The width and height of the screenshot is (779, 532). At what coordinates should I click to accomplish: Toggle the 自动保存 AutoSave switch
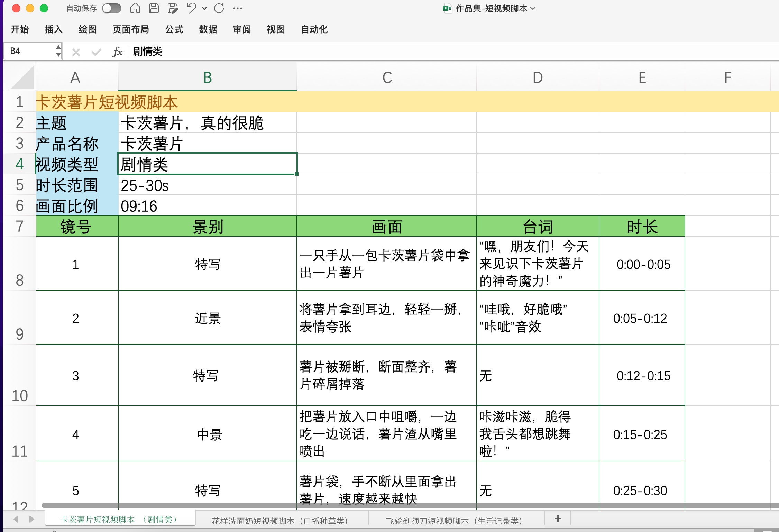point(112,8)
